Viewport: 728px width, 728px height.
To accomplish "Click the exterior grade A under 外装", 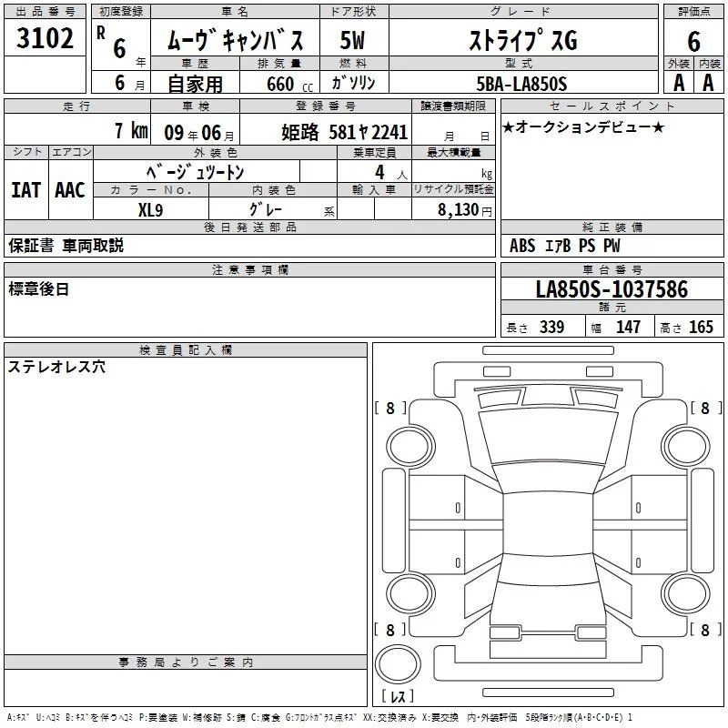I will [x=678, y=82].
